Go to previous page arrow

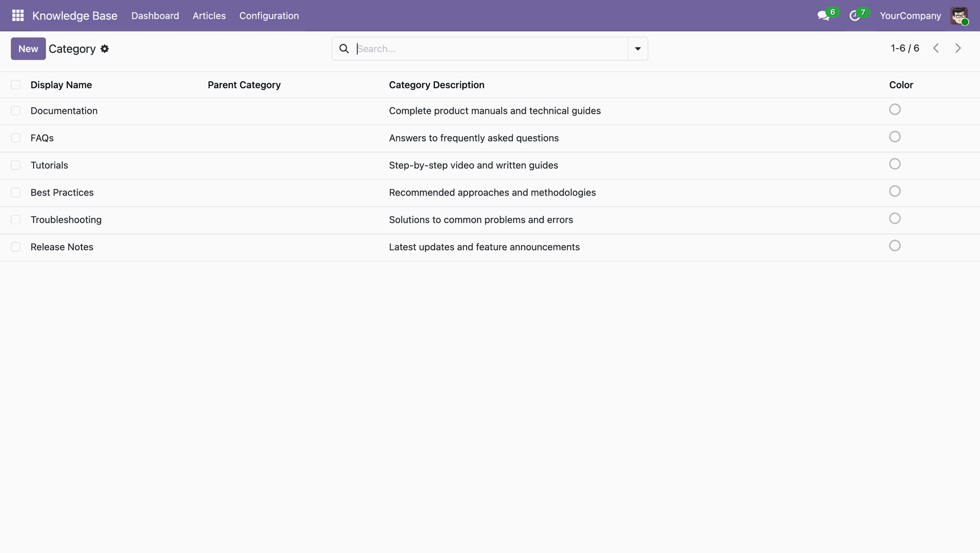[936, 48]
